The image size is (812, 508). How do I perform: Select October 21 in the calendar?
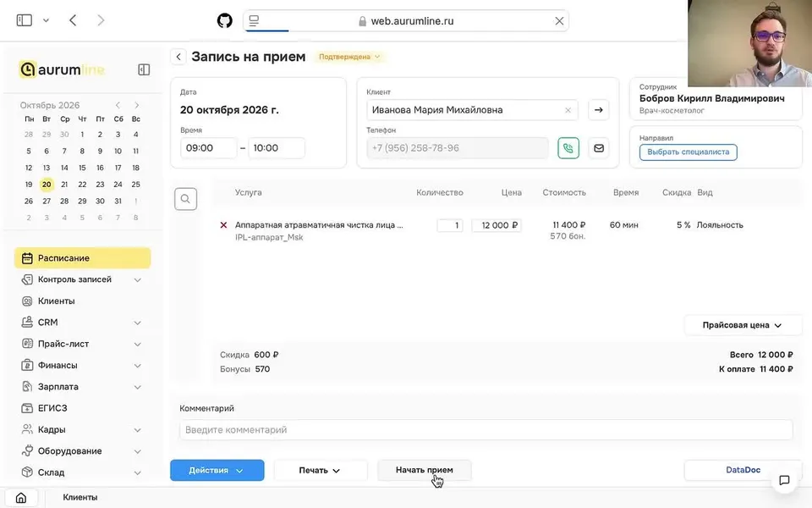coord(64,184)
